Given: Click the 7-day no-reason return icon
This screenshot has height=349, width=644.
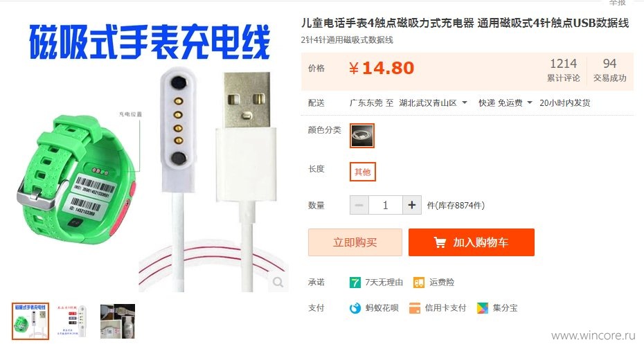Looking at the screenshot, I should 355,283.
